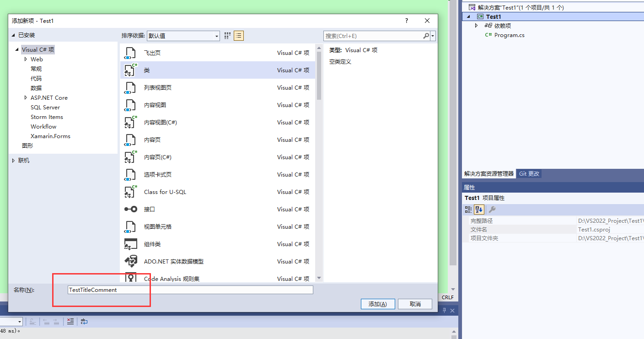Close the output window panel
644x339 pixels.
tap(453, 310)
